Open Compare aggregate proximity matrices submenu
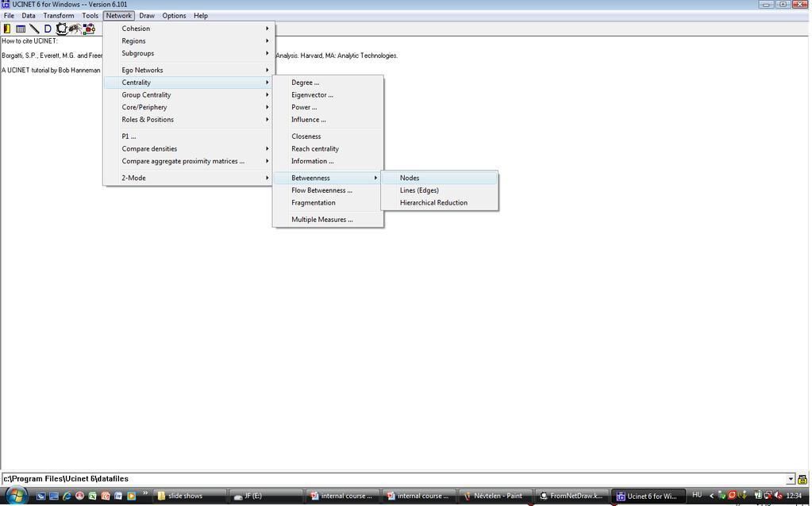 pos(190,161)
